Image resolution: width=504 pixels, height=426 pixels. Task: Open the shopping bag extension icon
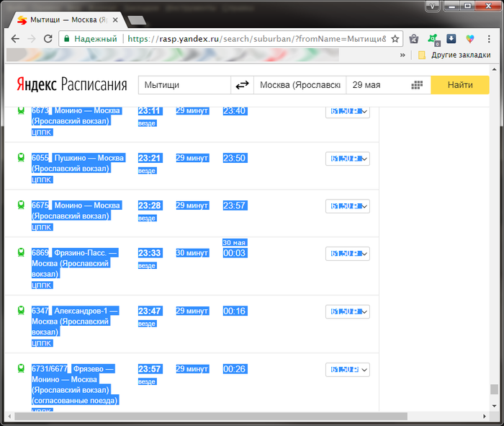coord(414,39)
